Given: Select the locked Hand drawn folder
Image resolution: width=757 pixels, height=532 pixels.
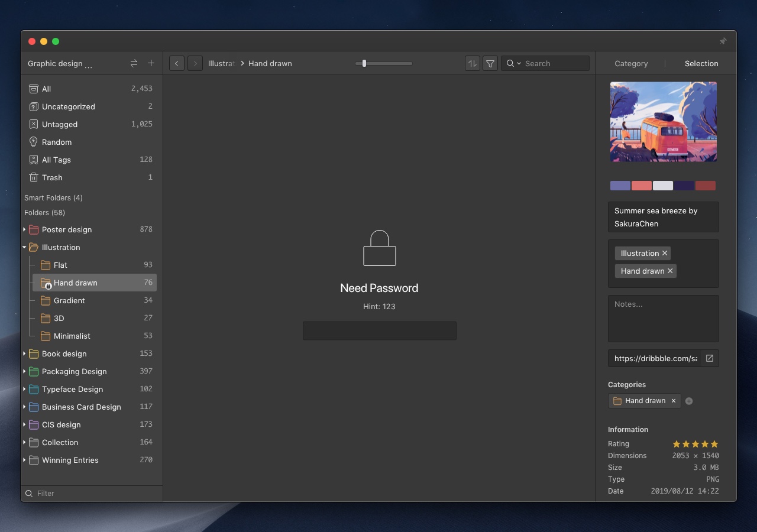Looking at the screenshot, I should tap(95, 283).
